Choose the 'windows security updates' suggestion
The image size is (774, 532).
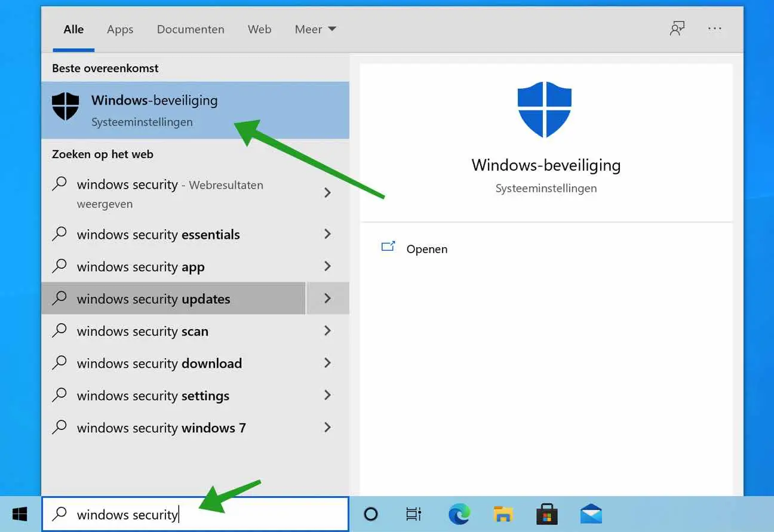point(173,299)
